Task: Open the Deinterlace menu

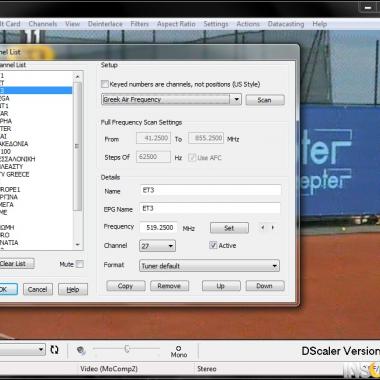Action: click(105, 24)
